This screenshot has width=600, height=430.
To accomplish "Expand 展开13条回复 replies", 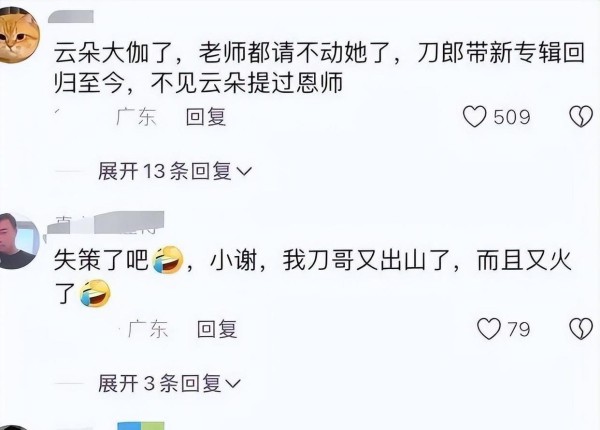I will [175, 171].
